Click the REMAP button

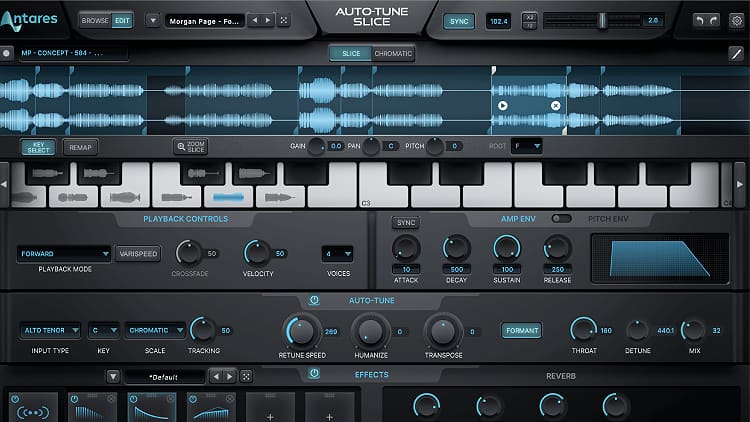80,147
